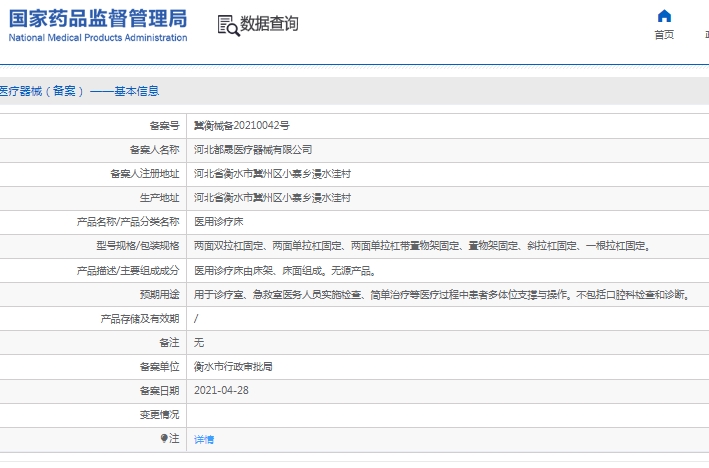Click the 医用诊疗床由床架、床面组成 description

(258, 270)
